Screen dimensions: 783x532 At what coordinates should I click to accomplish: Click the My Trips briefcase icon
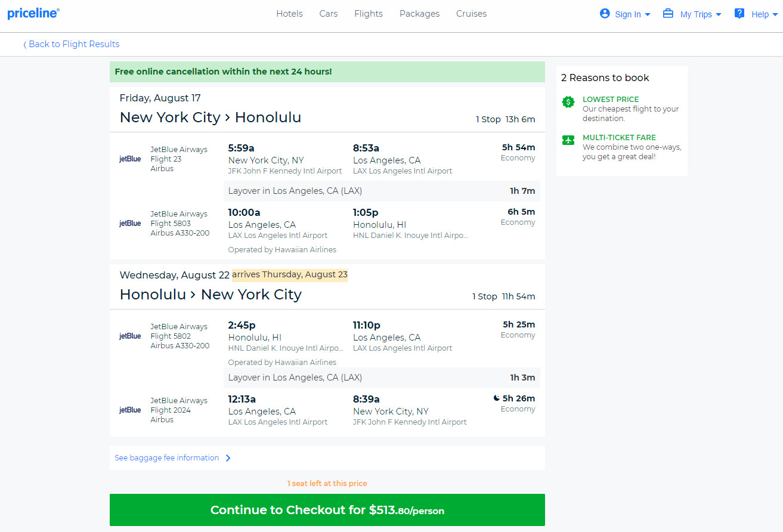coord(668,13)
